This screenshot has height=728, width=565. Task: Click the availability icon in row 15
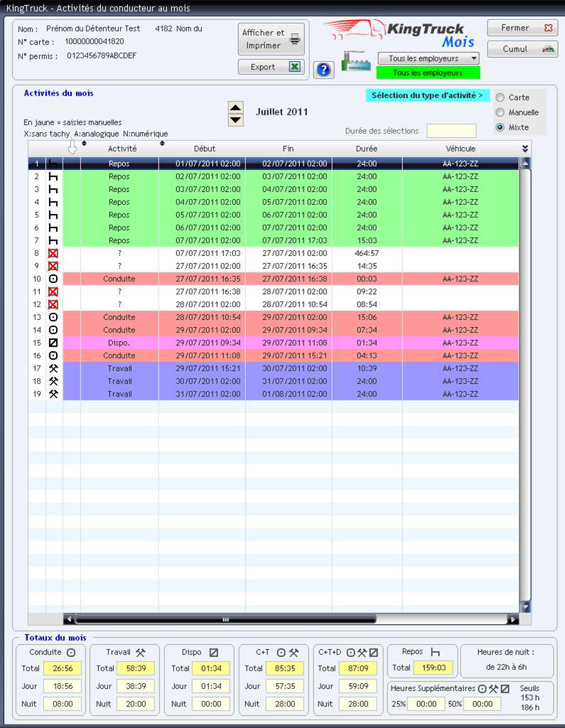[53, 343]
